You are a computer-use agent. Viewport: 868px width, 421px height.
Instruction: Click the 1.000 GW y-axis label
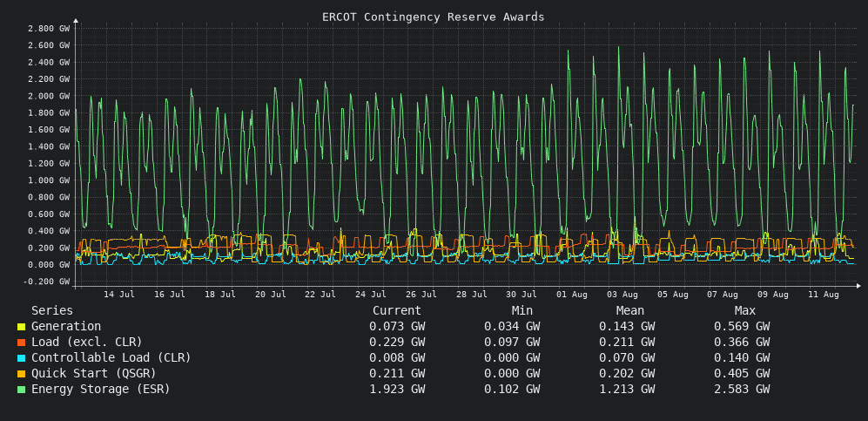pyautogui.click(x=49, y=180)
